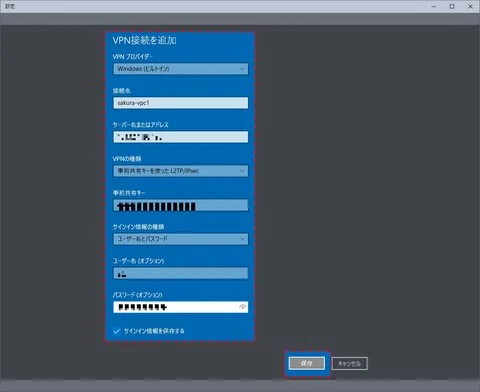Click the VPN プロバイダー label
The width and height of the screenshot is (480, 392).
click(132, 57)
